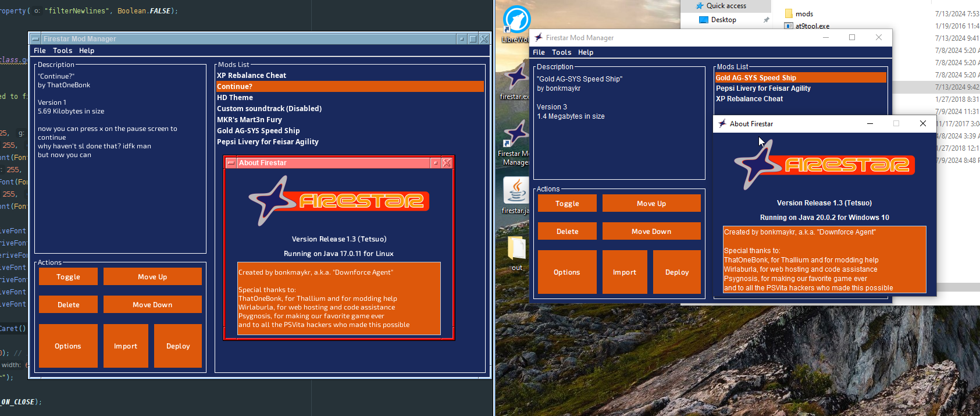
Task: Click Import button in Linux Firestar window
Action: click(126, 346)
